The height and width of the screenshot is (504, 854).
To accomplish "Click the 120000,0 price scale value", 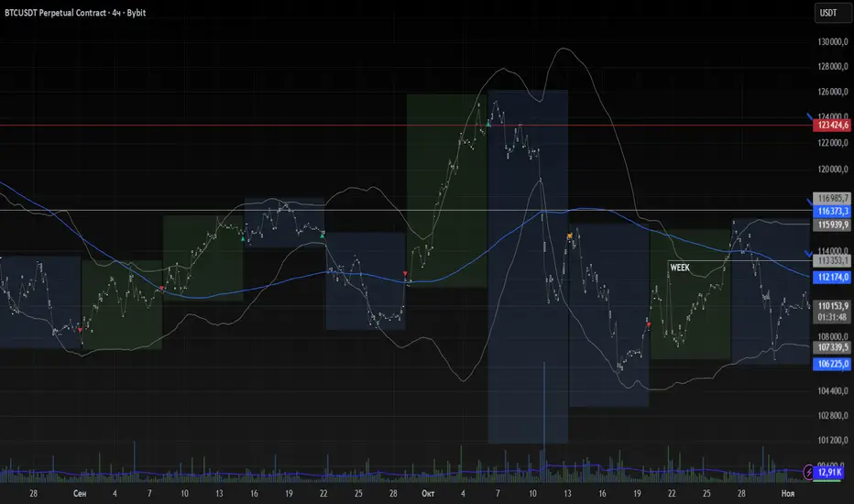I will (833, 169).
